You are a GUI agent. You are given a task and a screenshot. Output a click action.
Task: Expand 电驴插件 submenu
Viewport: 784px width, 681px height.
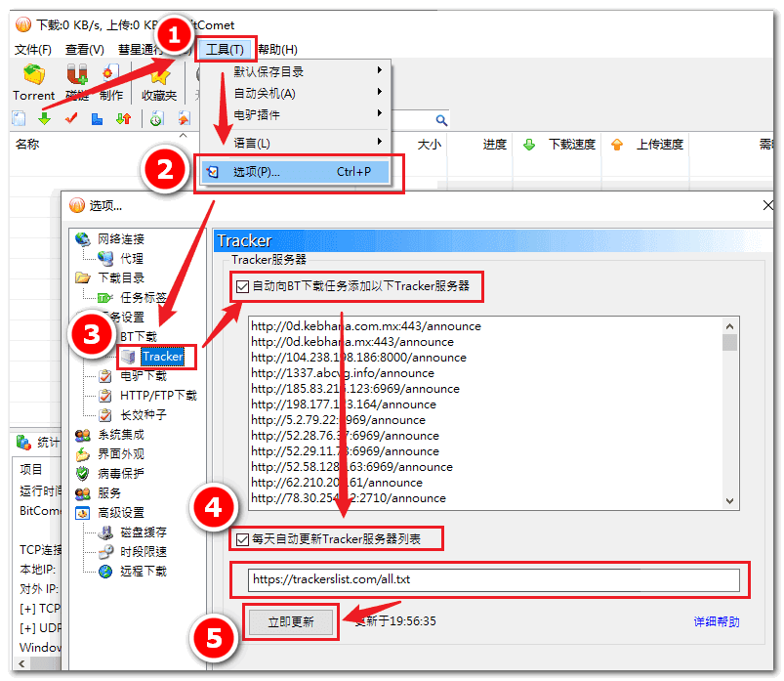[x=295, y=115]
